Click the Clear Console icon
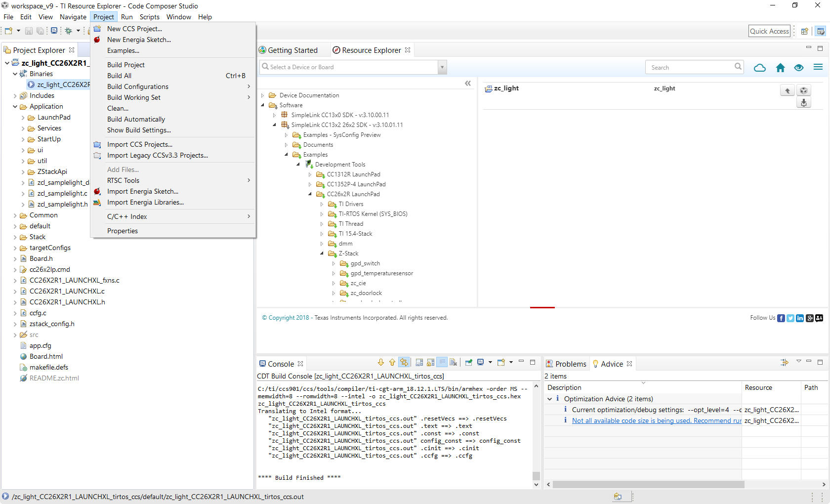The image size is (830, 504). point(453,363)
